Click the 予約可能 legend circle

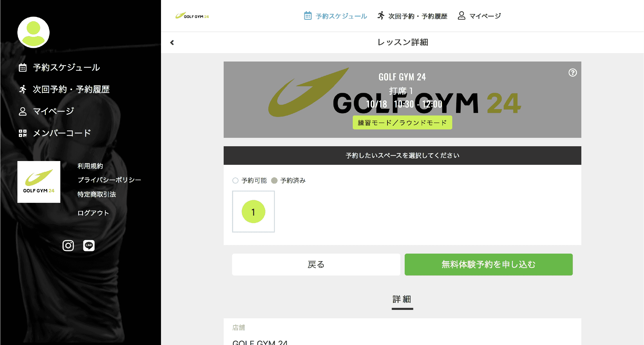point(235,180)
